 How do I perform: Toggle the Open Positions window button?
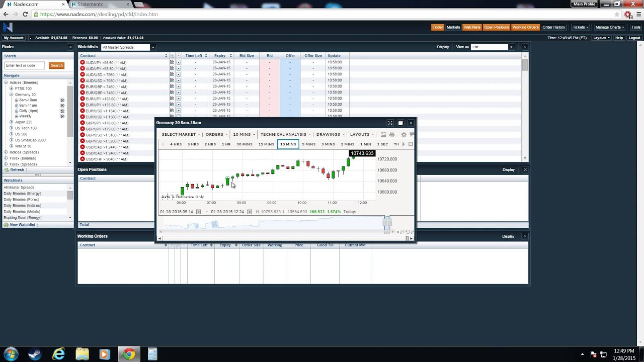coord(497,27)
